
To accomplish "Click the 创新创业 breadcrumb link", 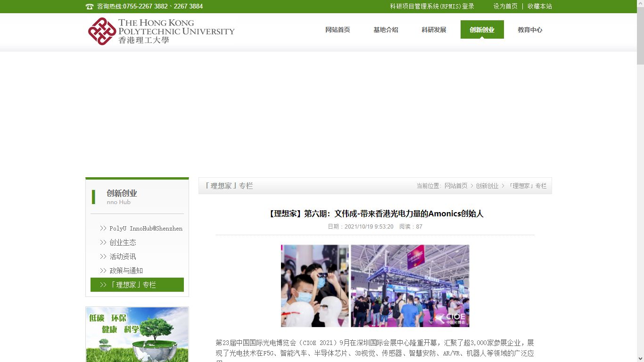I will tap(487, 186).
